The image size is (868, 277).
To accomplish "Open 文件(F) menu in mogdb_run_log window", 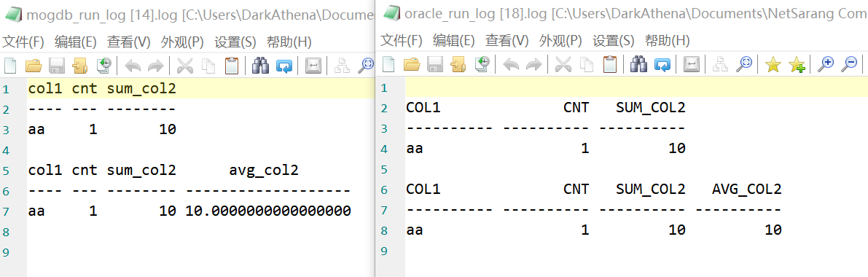I will (x=23, y=42).
